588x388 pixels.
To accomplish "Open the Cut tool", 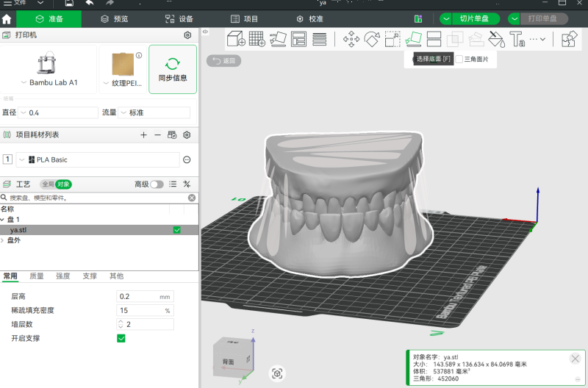I will (x=434, y=39).
